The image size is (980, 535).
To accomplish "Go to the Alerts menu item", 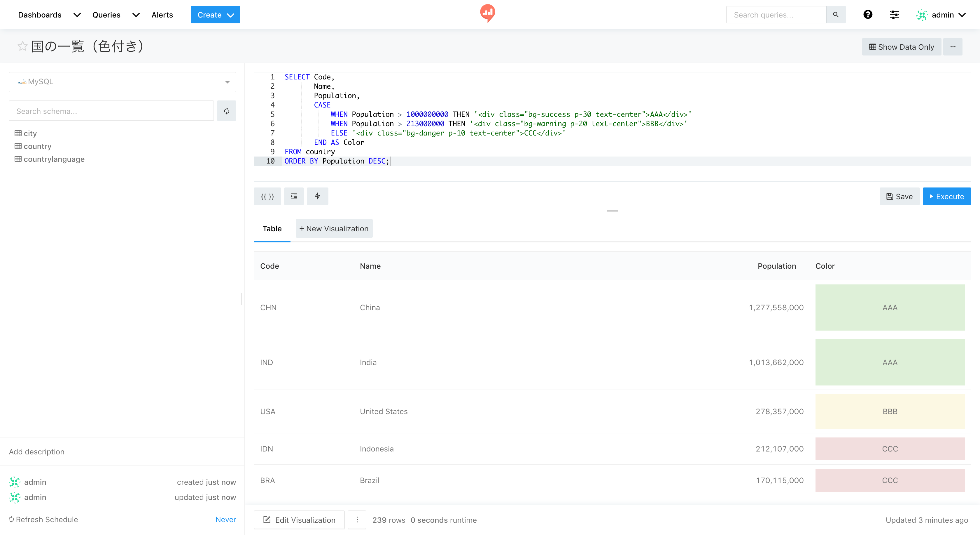I will coord(162,15).
